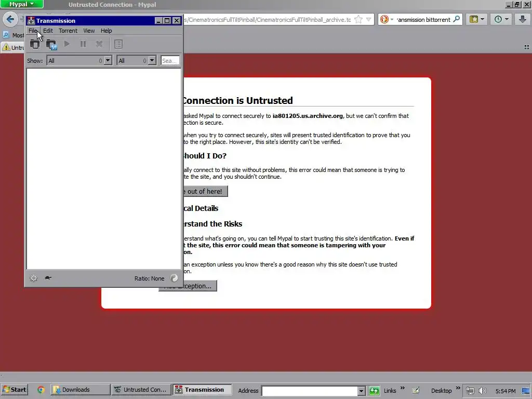The image size is (532, 399).
Task: Launch Chrome from the quick launch
Action: click(41, 390)
